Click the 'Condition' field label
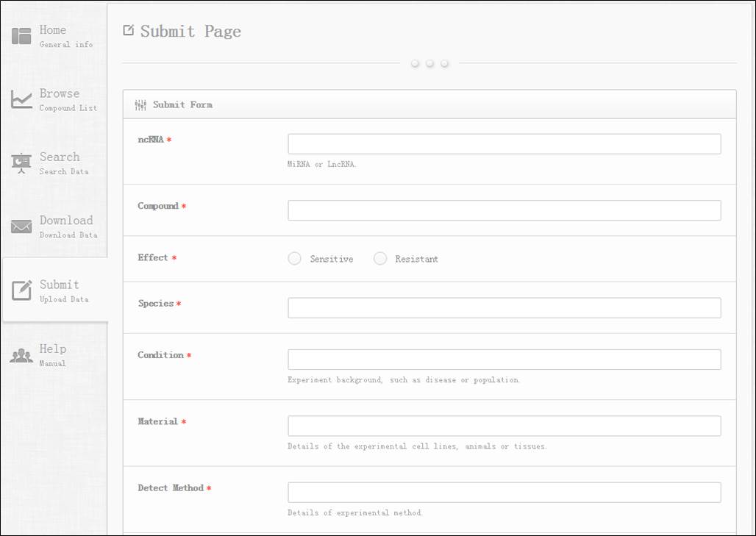Image resolution: width=756 pixels, height=536 pixels. click(x=160, y=355)
